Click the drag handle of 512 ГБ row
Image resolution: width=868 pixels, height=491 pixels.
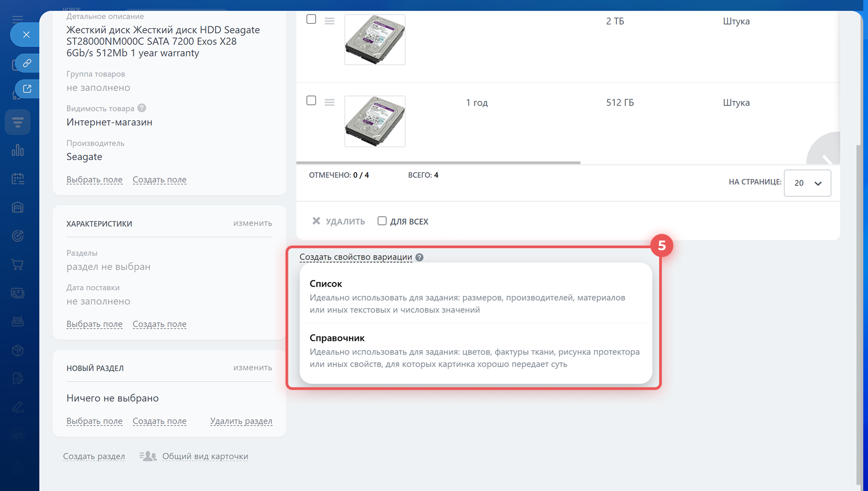click(x=330, y=103)
